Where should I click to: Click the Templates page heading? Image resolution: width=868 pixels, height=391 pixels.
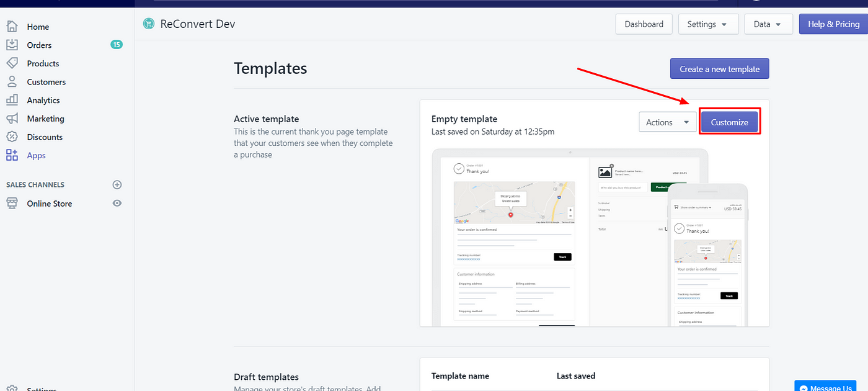pyautogui.click(x=270, y=68)
